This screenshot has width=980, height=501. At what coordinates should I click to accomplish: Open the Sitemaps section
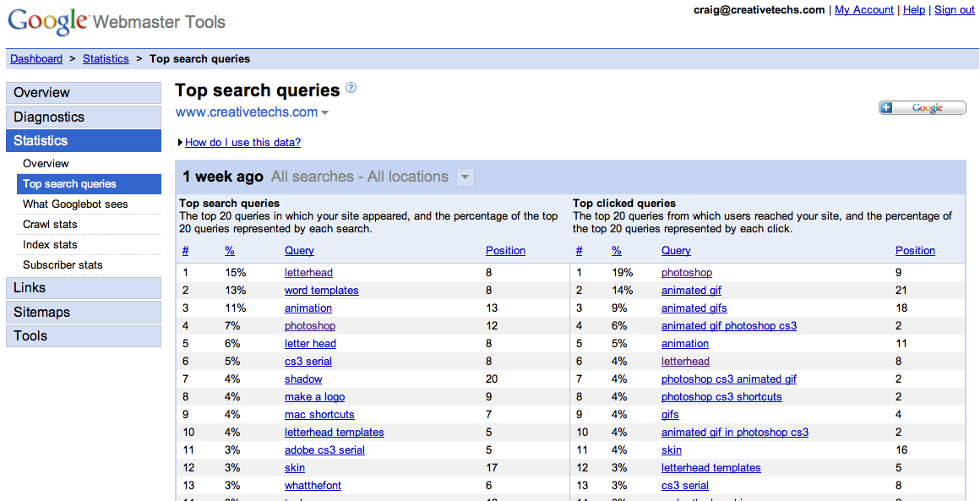84,313
